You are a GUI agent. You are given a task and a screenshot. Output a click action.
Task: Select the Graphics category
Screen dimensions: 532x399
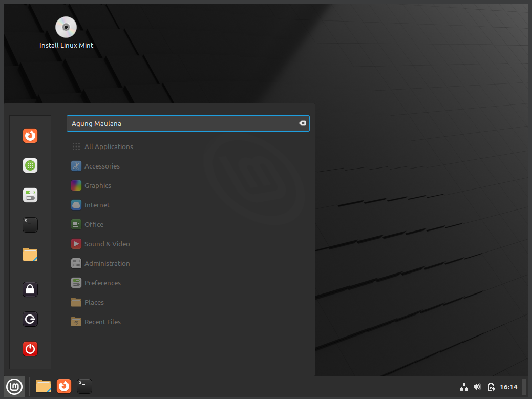tap(97, 185)
